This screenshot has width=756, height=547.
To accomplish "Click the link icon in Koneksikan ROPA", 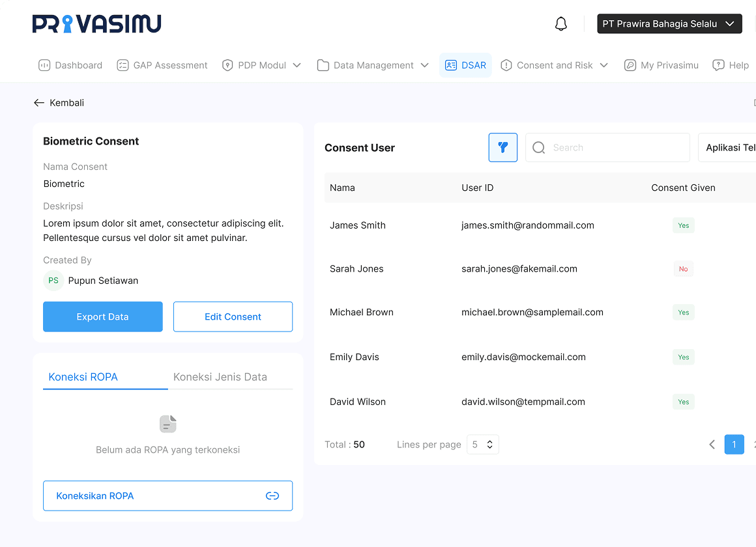I will [272, 496].
